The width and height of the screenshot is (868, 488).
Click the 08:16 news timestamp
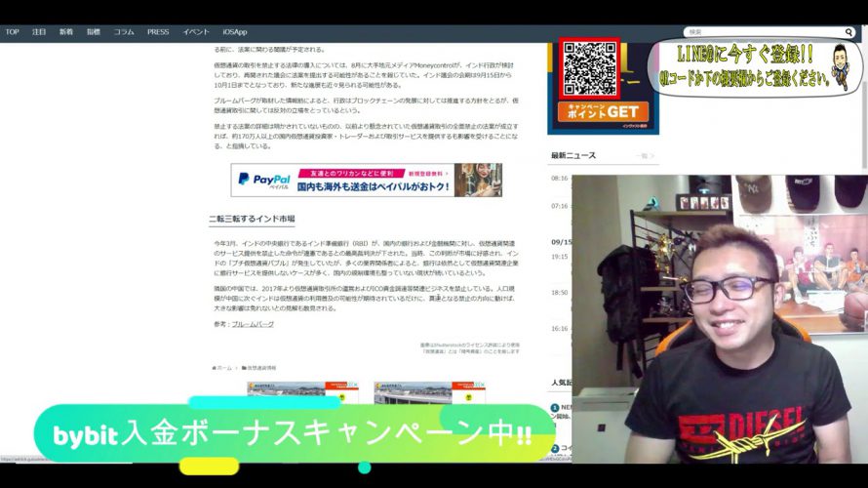coord(560,179)
